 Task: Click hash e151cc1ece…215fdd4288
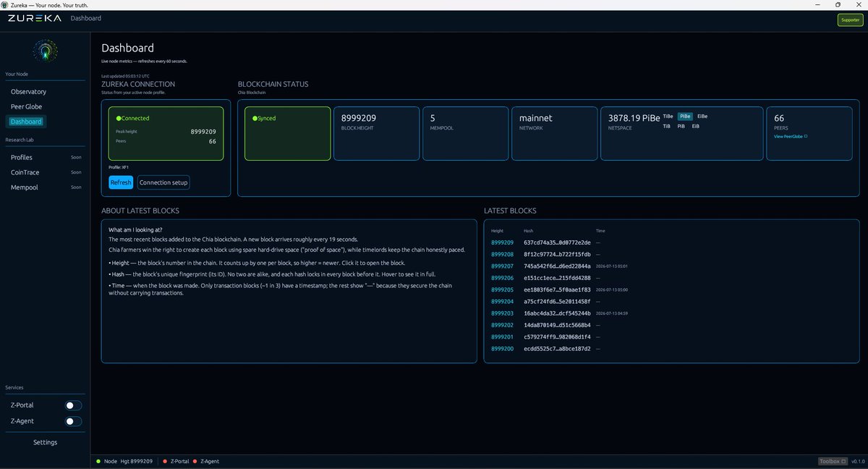click(557, 278)
